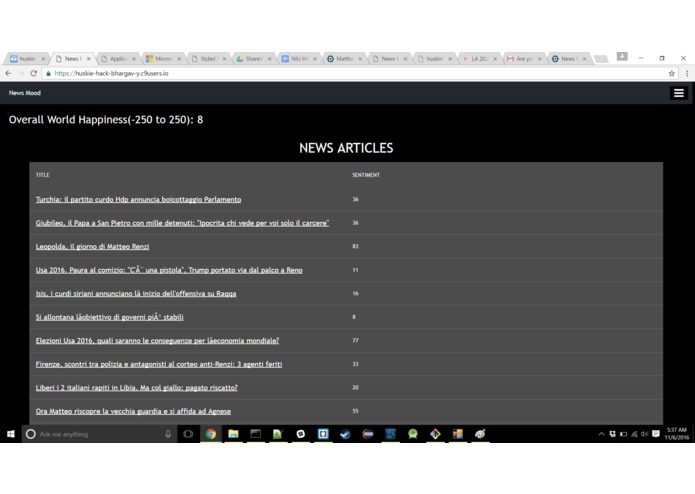Image resolution: width=695 pixels, height=494 pixels.
Task: Open article 'Giubileo, il Papa a San Pietro'
Action: coord(182,223)
